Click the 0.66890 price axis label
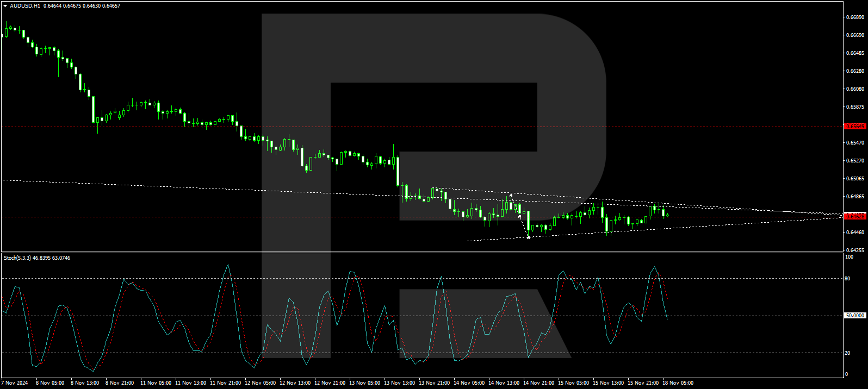Viewport: 868px width, 389px height. tap(855, 17)
